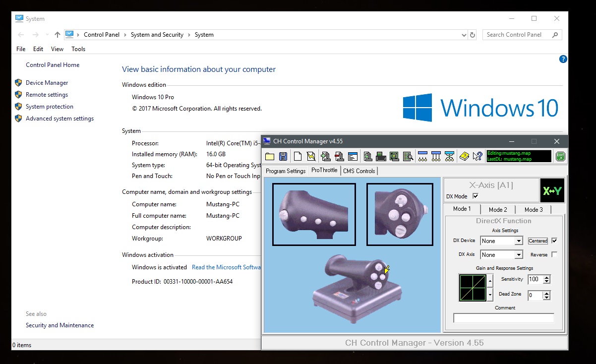Image resolution: width=596 pixels, height=364 pixels.
Task: Click the page with lightning bolt toolbar icon
Action: tap(311, 157)
